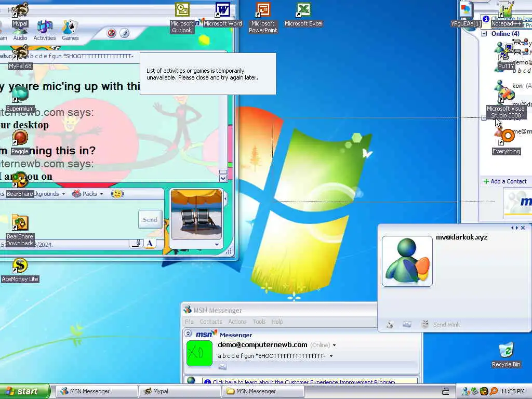Screen dimensions: 532x399
Task: Click the envelope icon in the contact card popup
Action: click(407, 324)
